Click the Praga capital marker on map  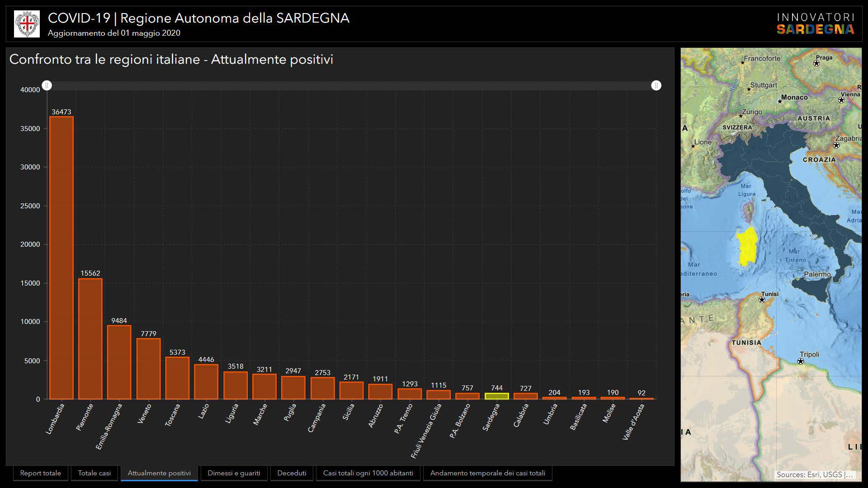point(816,63)
